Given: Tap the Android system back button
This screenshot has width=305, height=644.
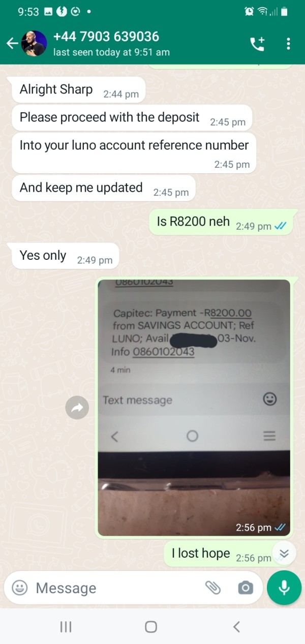Looking at the screenshot, I should pos(236,627).
